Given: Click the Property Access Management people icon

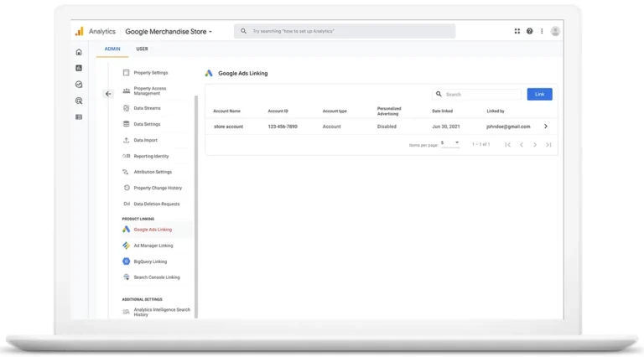Looking at the screenshot, I should click(126, 91).
